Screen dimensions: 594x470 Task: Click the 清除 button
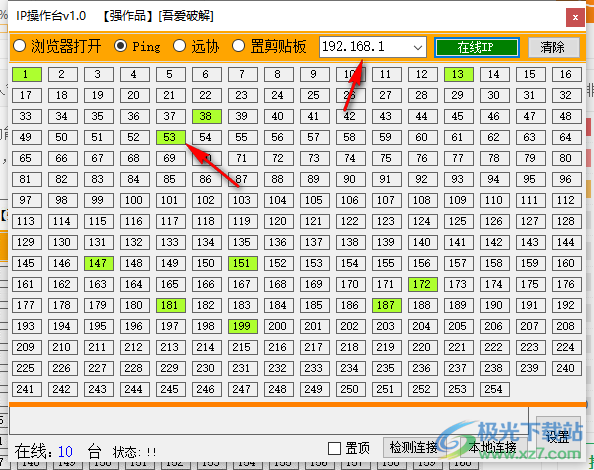(x=553, y=47)
